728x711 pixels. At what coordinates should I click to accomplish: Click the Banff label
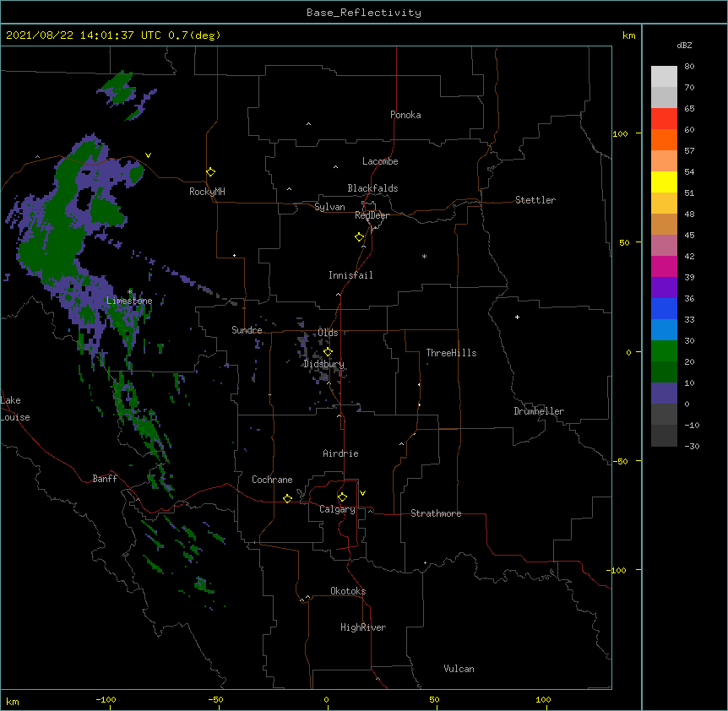click(x=105, y=479)
